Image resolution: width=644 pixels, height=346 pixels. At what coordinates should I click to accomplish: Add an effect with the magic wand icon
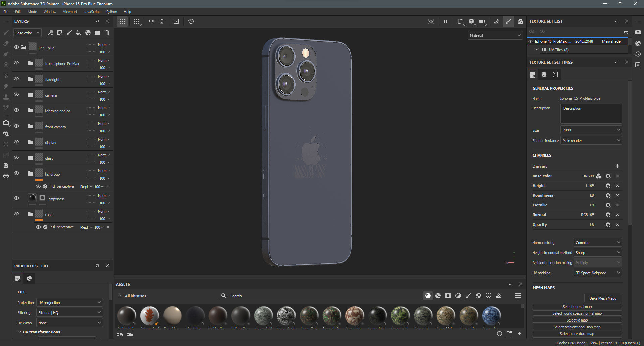point(50,33)
